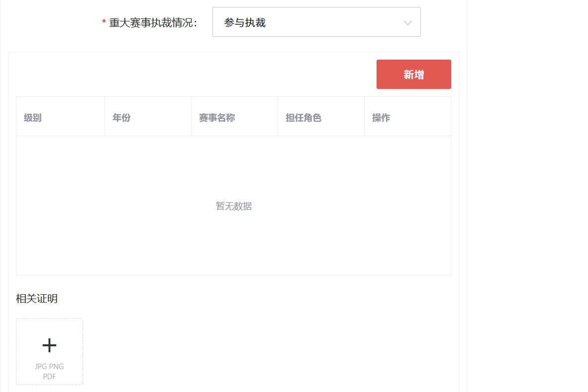Image resolution: width=588 pixels, height=392 pixels.
Task: Click the PDF text in upload box
Action: (x=49, y=376)
